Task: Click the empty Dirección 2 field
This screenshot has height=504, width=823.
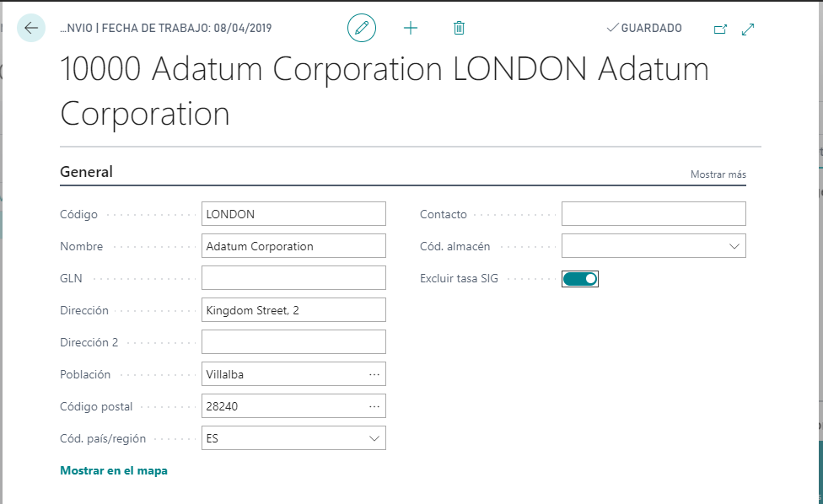Action: pos(293,342)
